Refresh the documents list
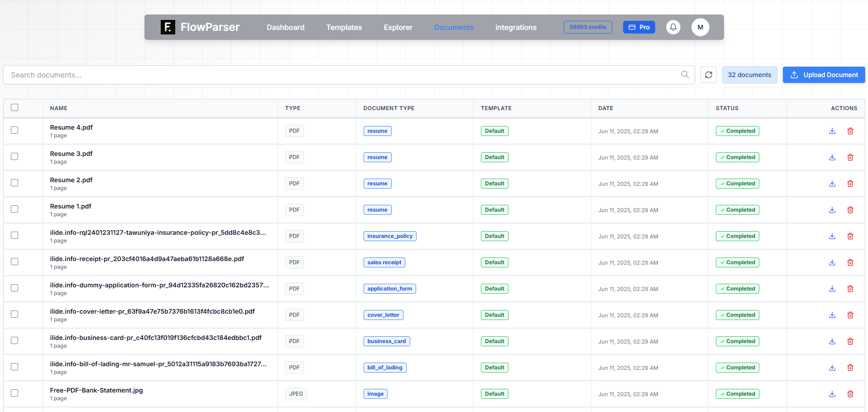Image resolution: width=868 pixels, height=412 pixels. [x=708, y=74]
